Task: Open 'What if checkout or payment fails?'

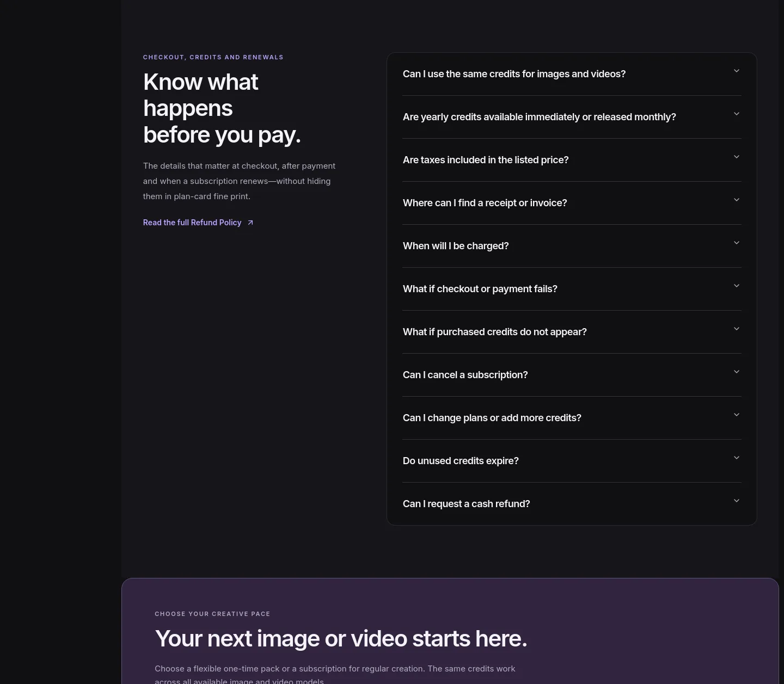Action: (572, 289)
